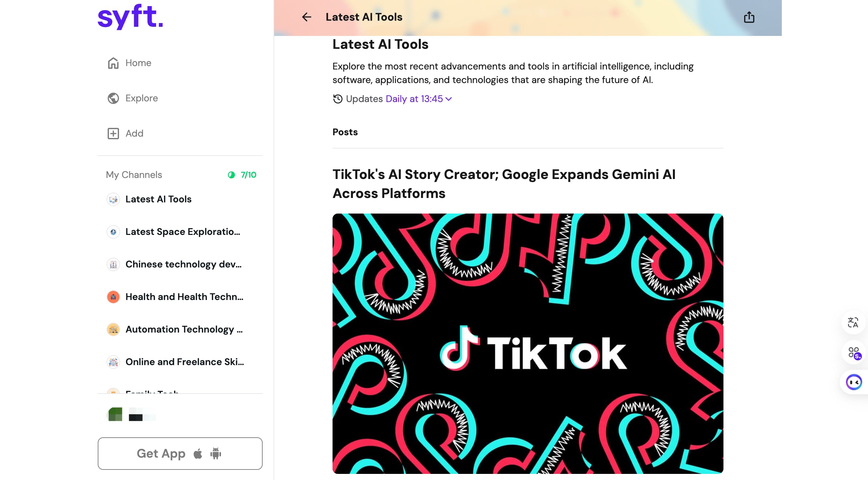Click the apps grid floating icon
Viewport: 868px width, 480px height.
pos(854,353)
